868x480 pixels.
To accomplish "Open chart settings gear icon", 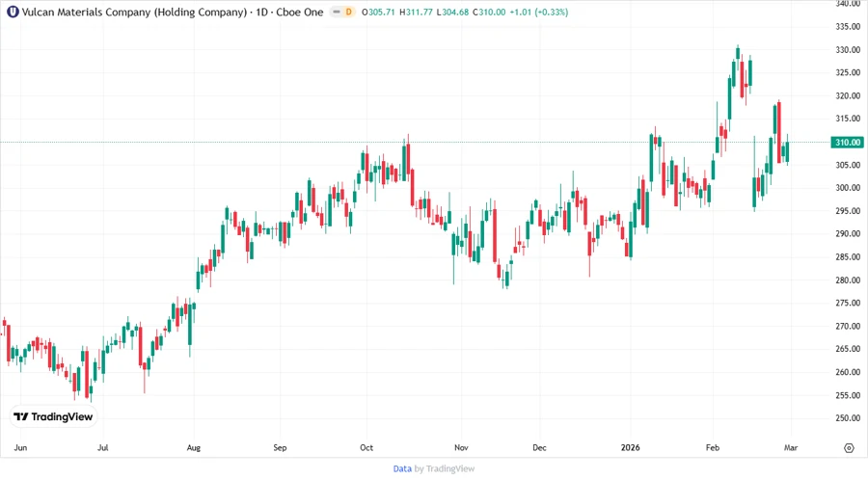I will tap(849, 448).
